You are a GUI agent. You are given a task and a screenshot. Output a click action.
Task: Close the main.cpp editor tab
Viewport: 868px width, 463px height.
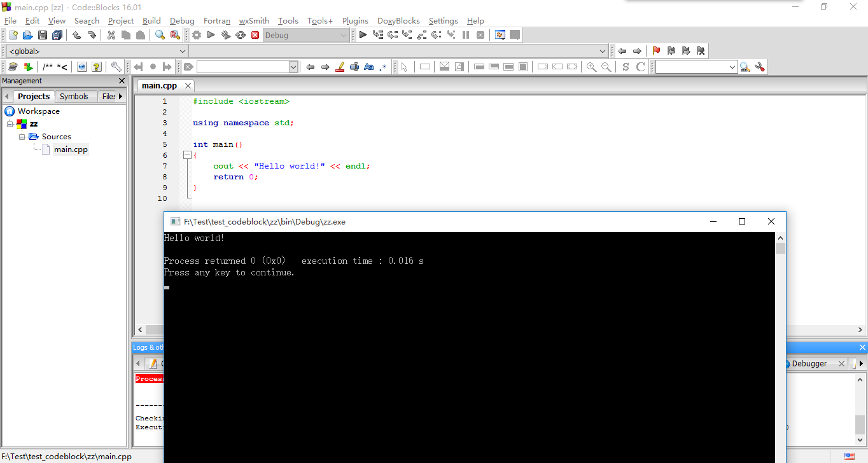tap(188, 86)
